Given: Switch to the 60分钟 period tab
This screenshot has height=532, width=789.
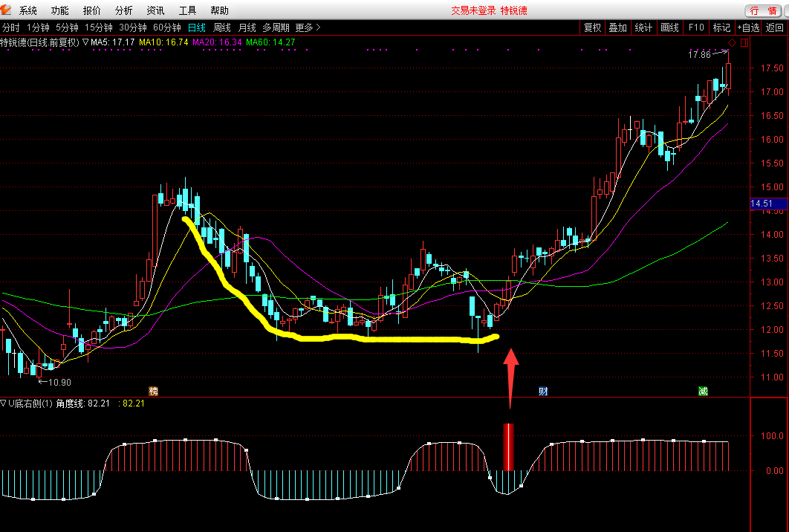Looking at the screenshot, I should [167, 27].
